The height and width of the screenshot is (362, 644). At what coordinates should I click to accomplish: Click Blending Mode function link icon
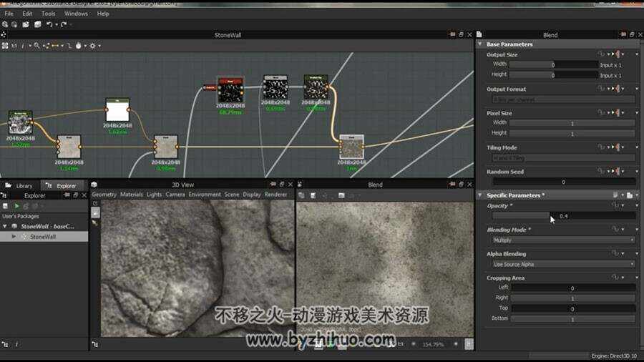click(x=615, y=230)
